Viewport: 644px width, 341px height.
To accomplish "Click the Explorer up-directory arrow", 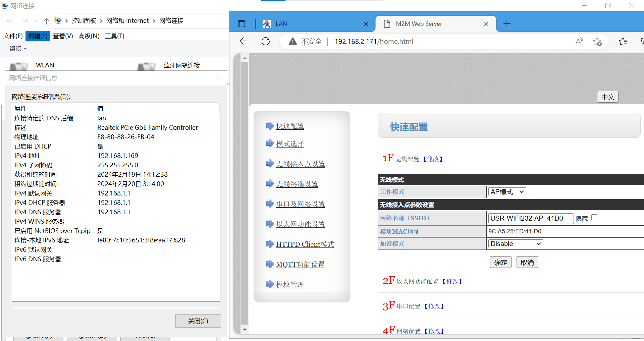I will [x=47, y=21].
